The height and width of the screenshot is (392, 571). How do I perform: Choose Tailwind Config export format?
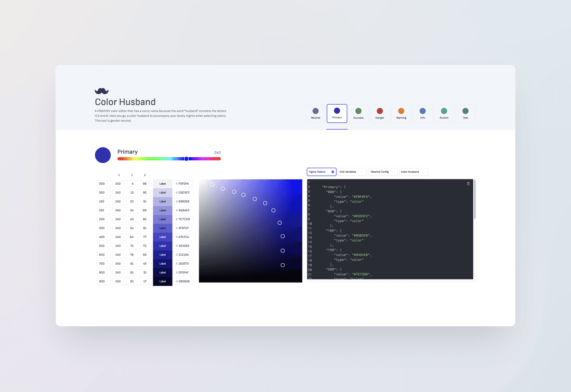click(383, 172)
